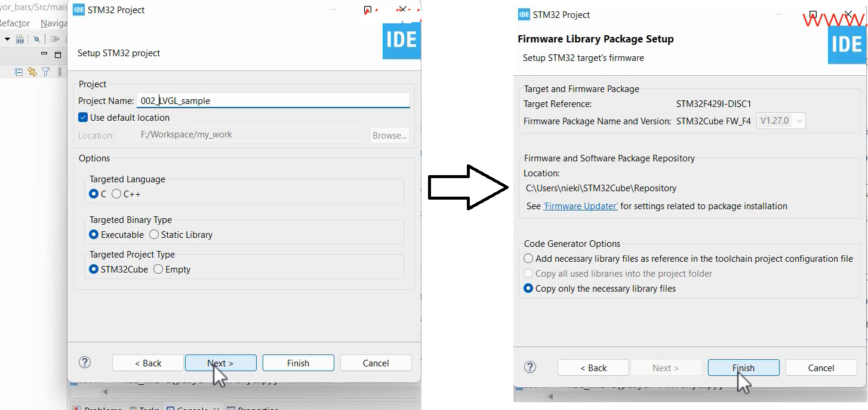
Task: Click the IDE title icon of Firmware Library Package Setup dialog
Action: tap(524, 15)
